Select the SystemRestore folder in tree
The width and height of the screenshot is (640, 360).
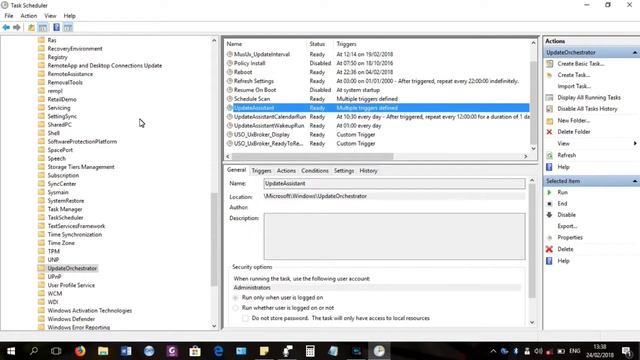click(66, 201)
